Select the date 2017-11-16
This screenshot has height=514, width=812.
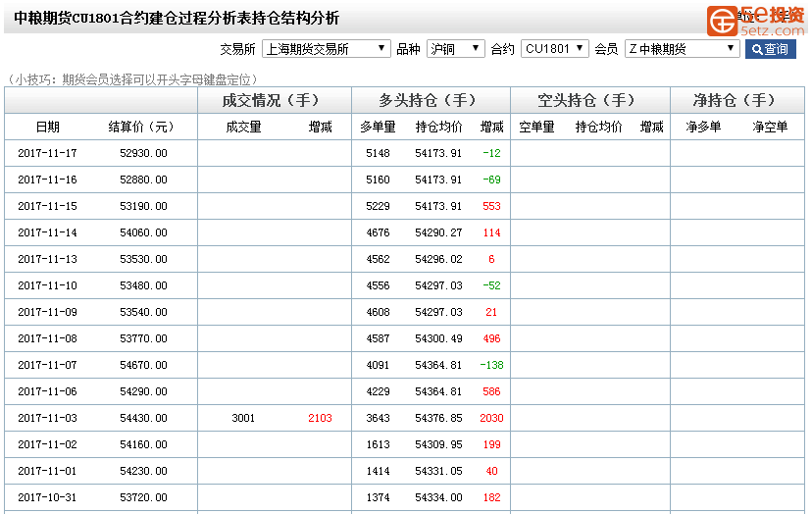coord(47,180)
